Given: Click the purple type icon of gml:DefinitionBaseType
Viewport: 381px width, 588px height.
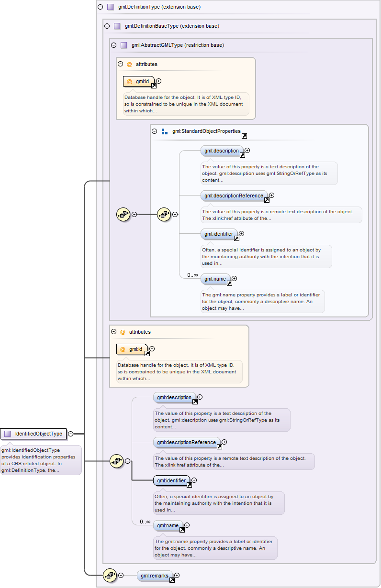Looking at the screenshot, I should click(117, 26).
